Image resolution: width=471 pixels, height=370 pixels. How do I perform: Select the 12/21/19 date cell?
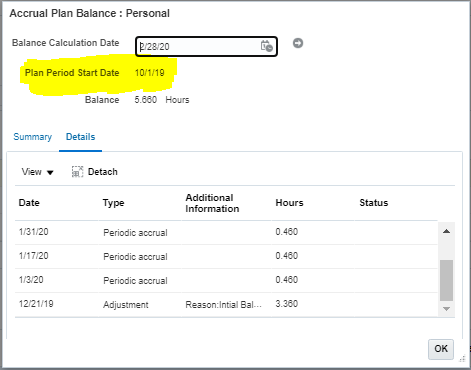point(36,304)
